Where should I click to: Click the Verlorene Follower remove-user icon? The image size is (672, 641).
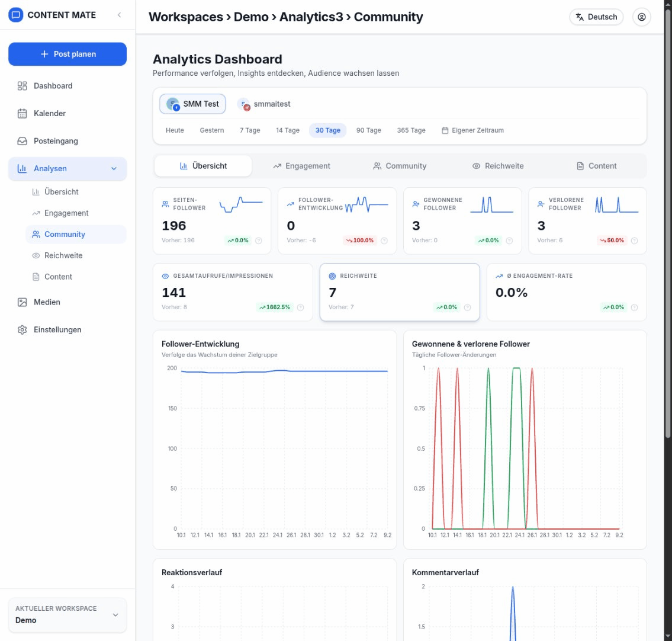coord(541,204)
